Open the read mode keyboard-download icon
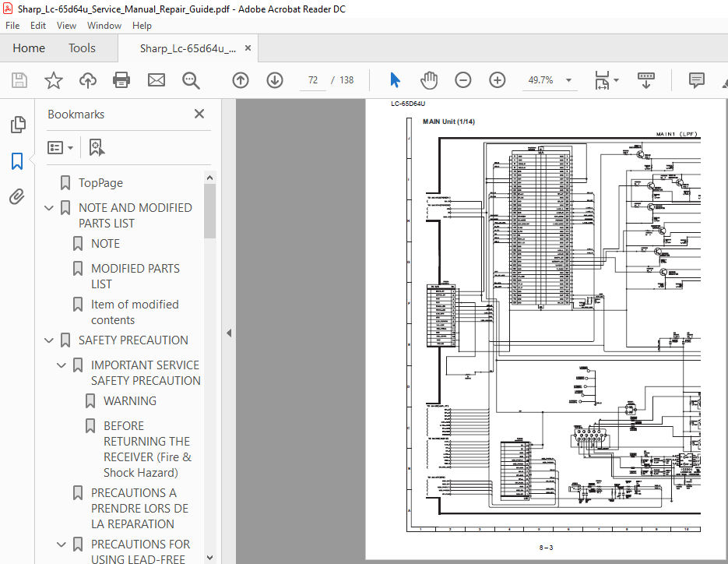The image size is (728, 564). click(645, 80)
